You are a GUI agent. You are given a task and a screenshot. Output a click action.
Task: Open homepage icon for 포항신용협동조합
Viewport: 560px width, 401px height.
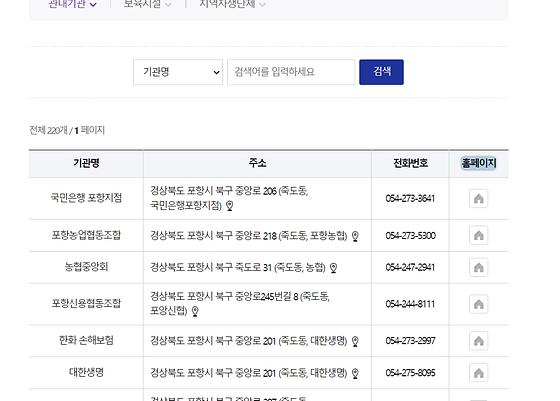coord(478,304)
